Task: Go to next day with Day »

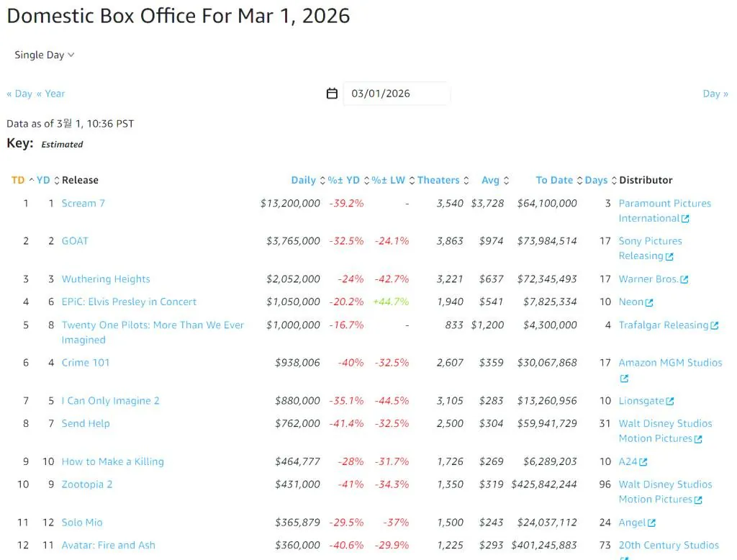Action: [715, 94]
